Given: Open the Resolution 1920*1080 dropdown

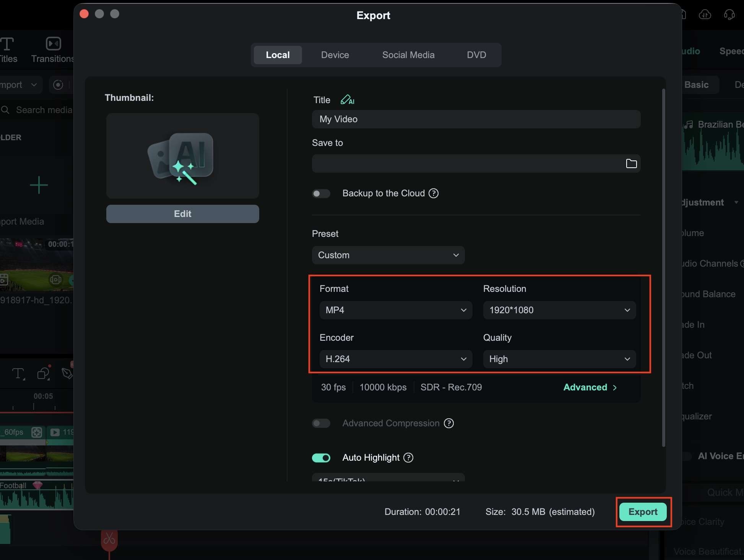Looking at the screenshot, I should [x=559, y=310].
